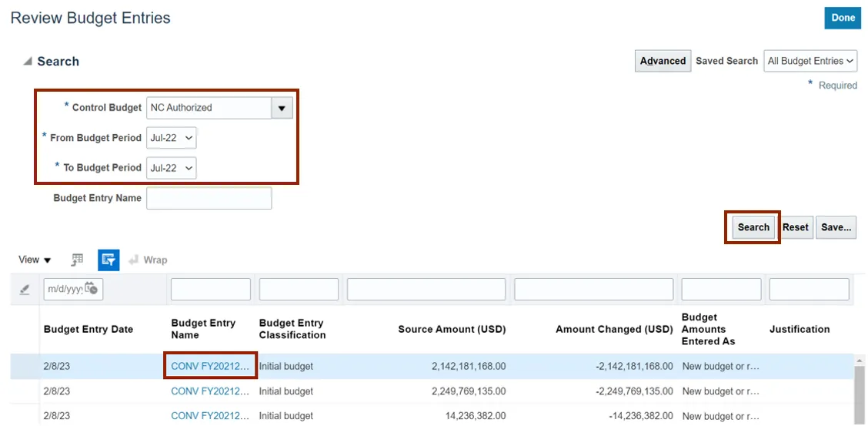This screenshot has height=426, width=868.
Task: Click the Justification column filter field
Action: pos(809,289)
